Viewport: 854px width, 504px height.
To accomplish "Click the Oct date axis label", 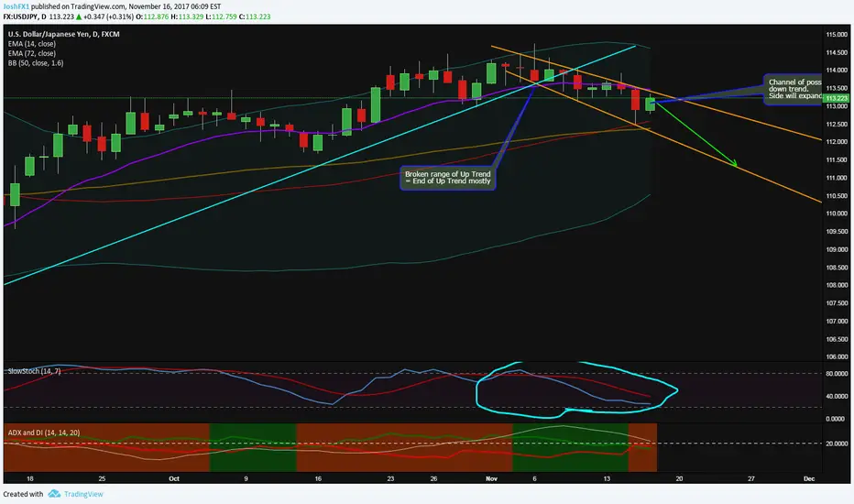I will tap(174, 478).
